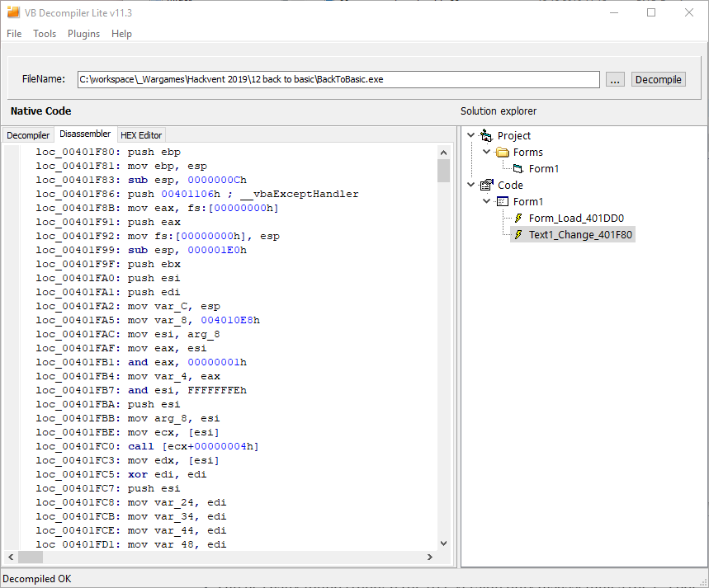Switch to the HEX Editor tab
Image resolution: width=709 pixels, height=588 pixels.
[x=141, y=135]
